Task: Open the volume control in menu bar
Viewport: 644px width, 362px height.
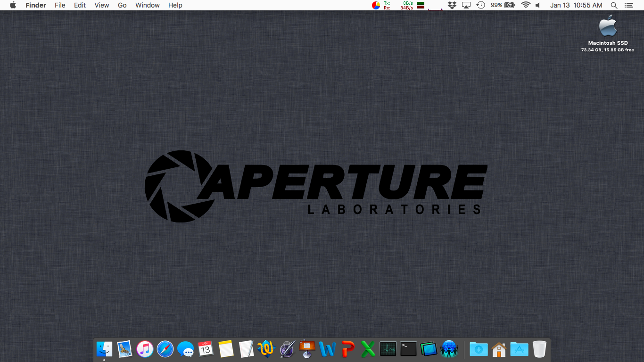Action: point(537,5)
